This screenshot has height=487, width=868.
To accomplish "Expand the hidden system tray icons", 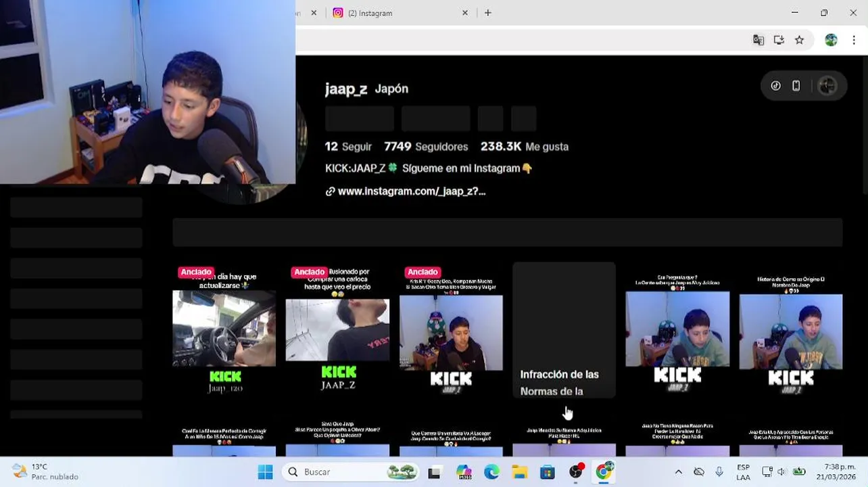I will pos(678,472).
